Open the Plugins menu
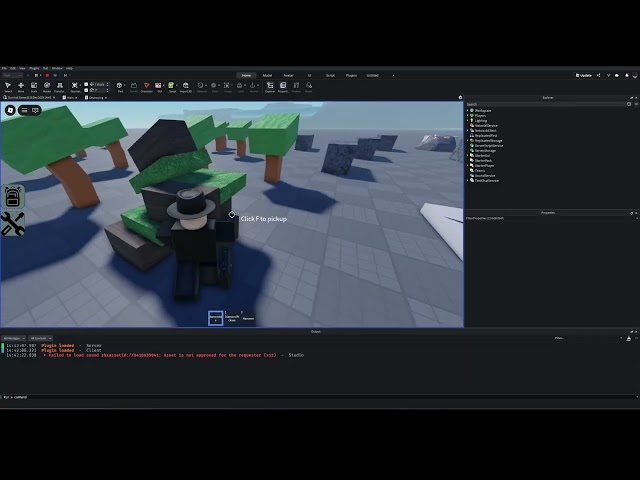This screenshot has width=640, height=480. (x=34, y=68)
